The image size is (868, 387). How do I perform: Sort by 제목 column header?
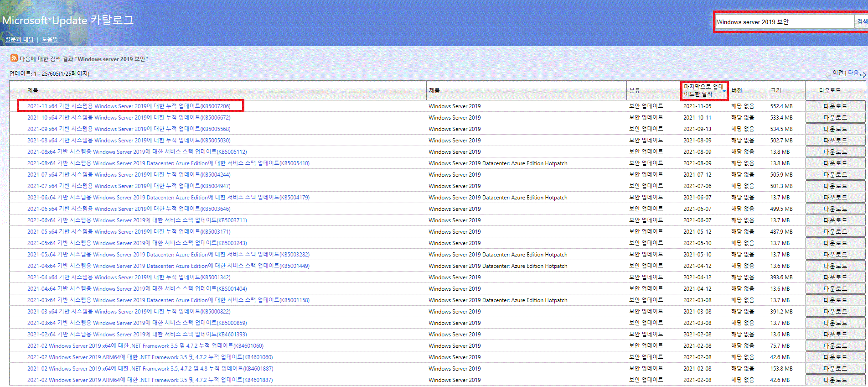(33, 90)
